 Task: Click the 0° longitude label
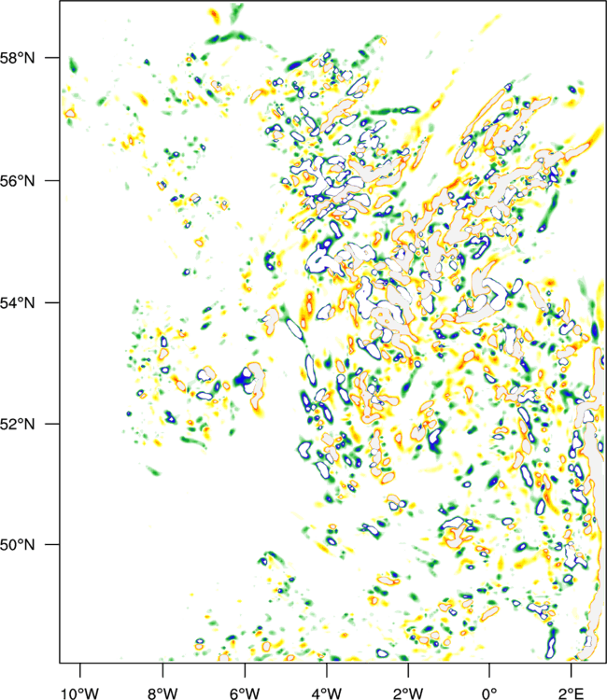pos(489,693)
